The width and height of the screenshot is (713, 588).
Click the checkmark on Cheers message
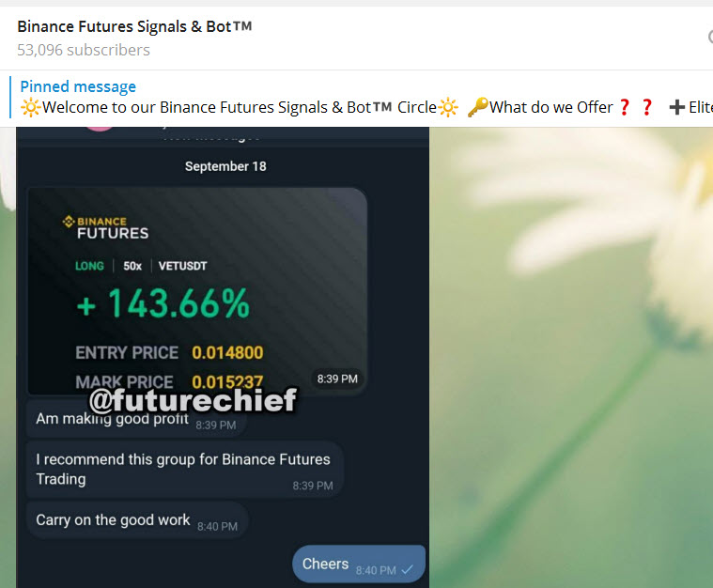[408, 569]
